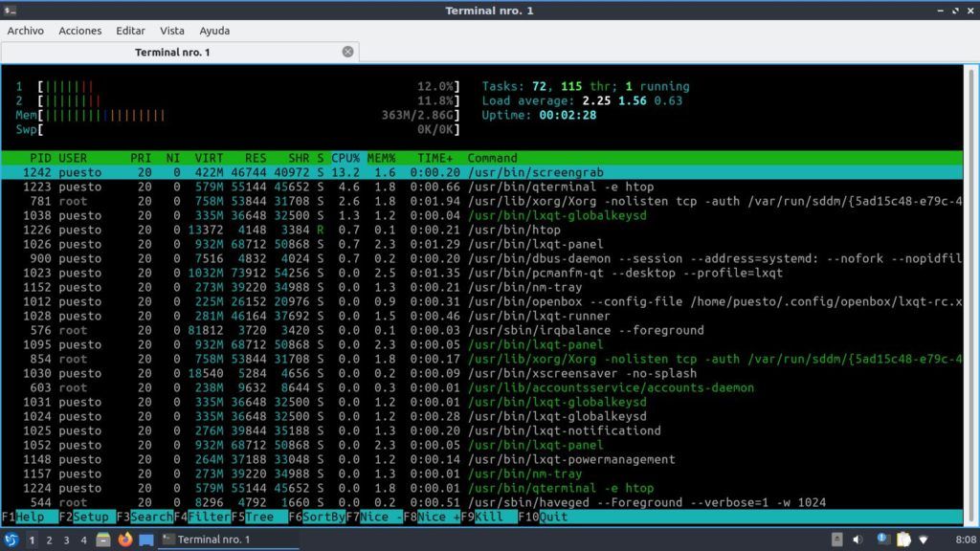Launch Firefox from the taskbar
This screenshot has width=980, height=551.
[125, 540]
